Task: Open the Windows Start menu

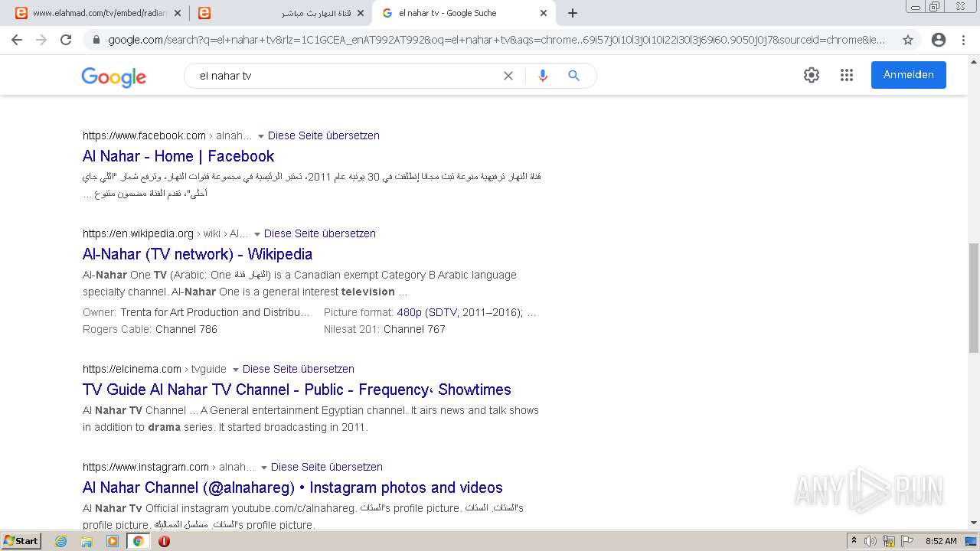Action: 21,541
